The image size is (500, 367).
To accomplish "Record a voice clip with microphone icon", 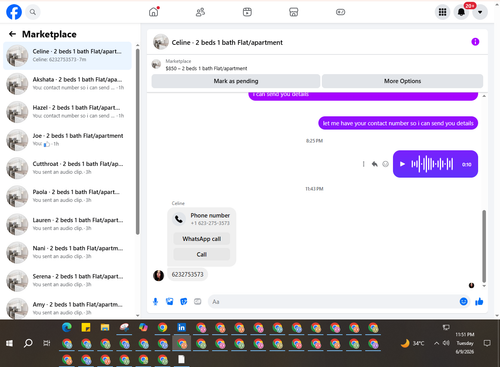I will coord(155,302).
